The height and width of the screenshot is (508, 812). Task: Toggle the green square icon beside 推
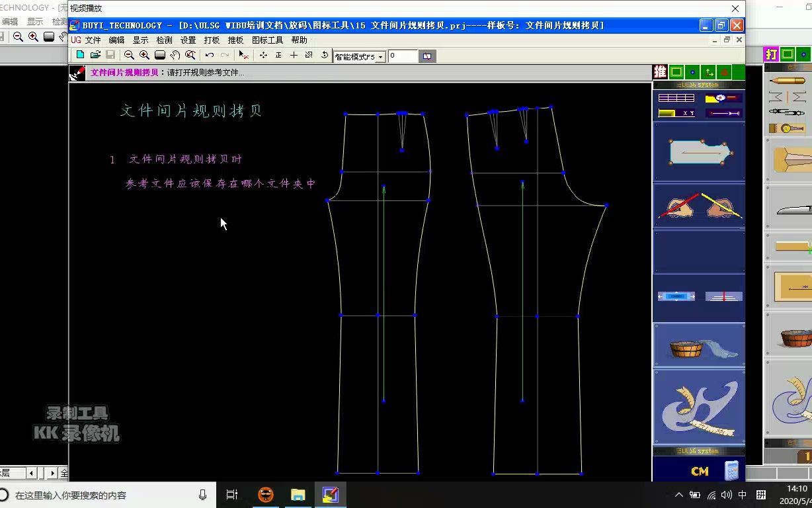[676, 71]
